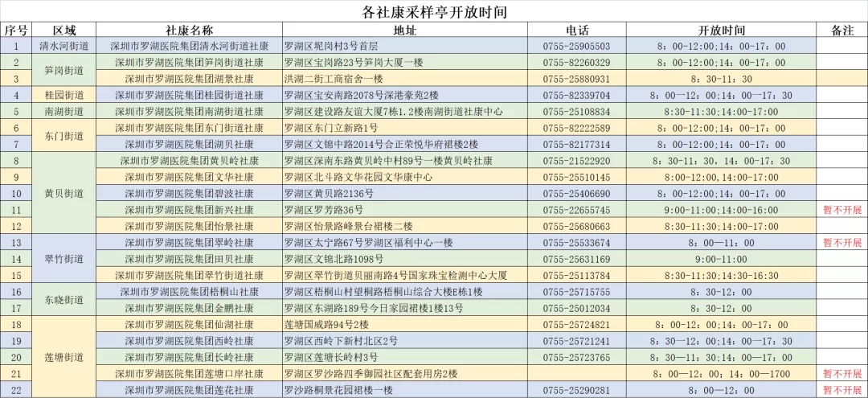
Task: Click the address '罗湖区莲塘长岭村3号'
Action: pyautogui.click(x=331, y=358)
